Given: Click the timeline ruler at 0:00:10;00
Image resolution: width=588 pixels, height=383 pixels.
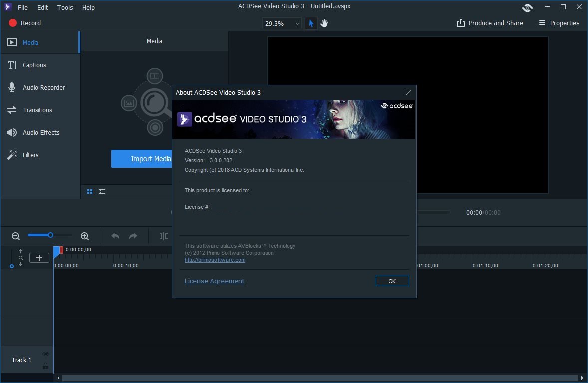Looking at the screenshot, I should tap(126, 265).
